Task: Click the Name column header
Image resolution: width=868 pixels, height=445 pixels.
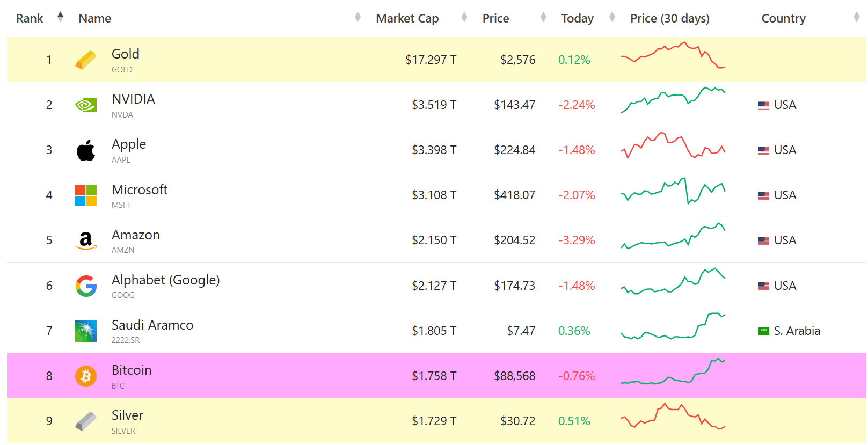Action: pos(94,18)
